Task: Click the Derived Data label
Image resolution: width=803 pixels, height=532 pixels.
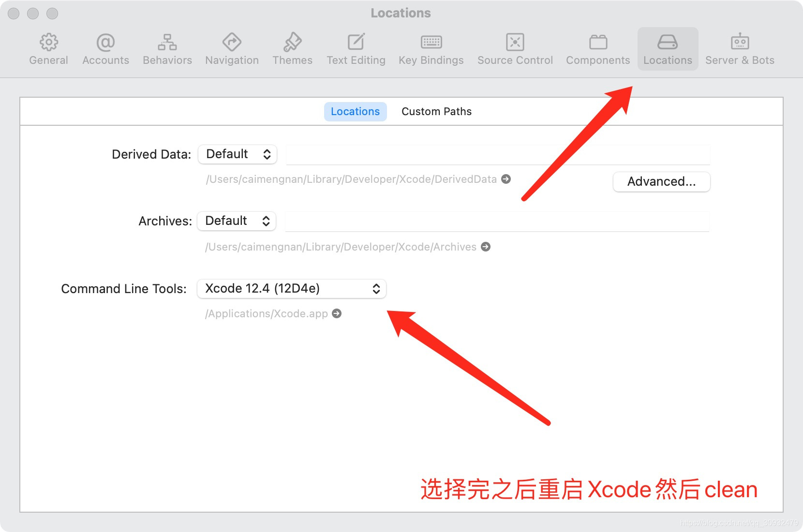Action: coord(151,154)
